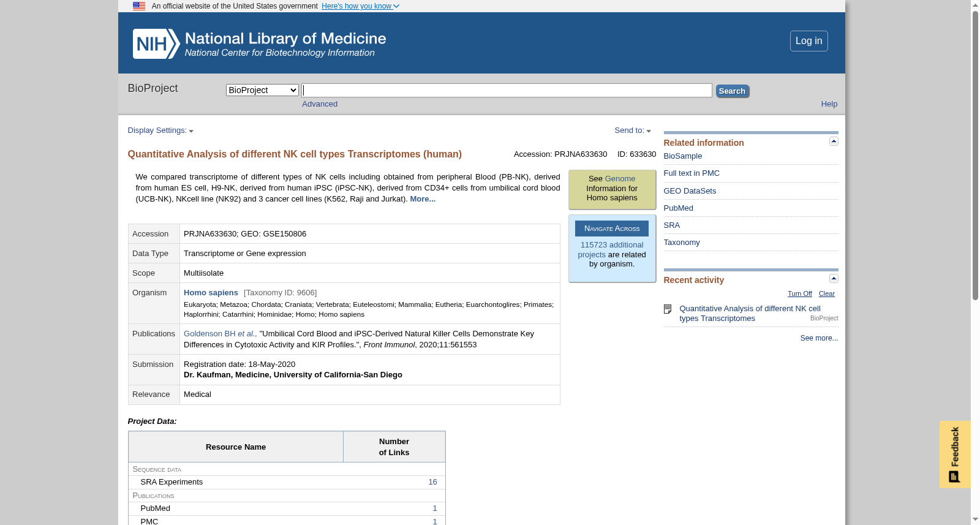Open the BioProject database dropdown

[x=262, y=90]
